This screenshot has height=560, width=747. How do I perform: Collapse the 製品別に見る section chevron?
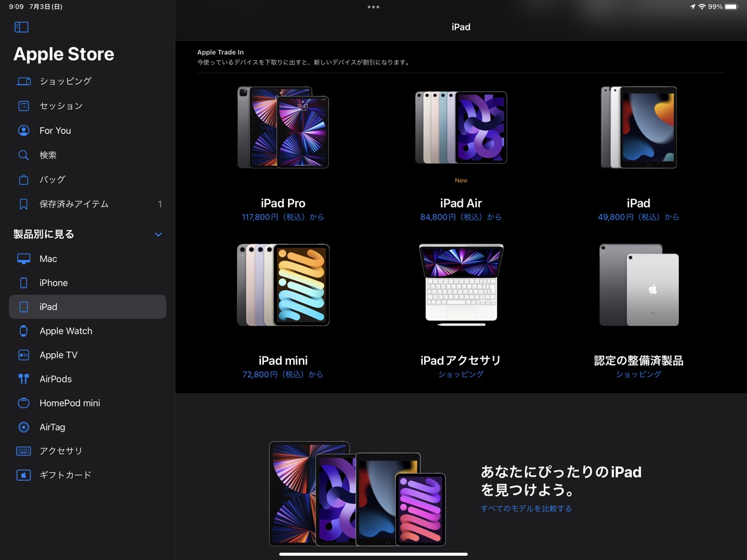click(x=158, y=235)
